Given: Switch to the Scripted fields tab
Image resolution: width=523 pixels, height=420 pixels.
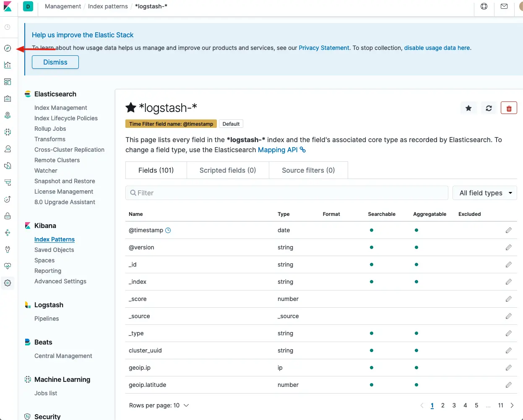Looking at the screenshot, I should click(228, 170).
